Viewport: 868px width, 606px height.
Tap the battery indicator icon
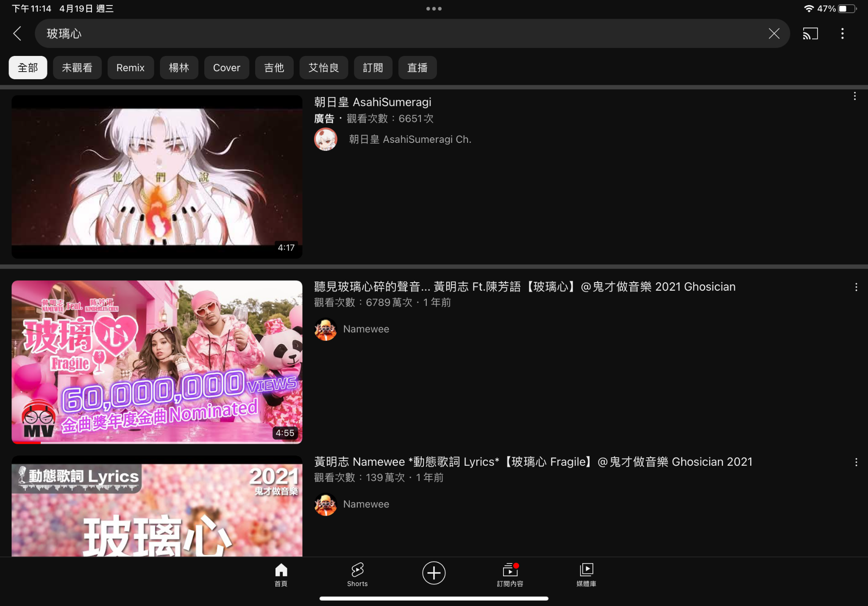point(848,8)
